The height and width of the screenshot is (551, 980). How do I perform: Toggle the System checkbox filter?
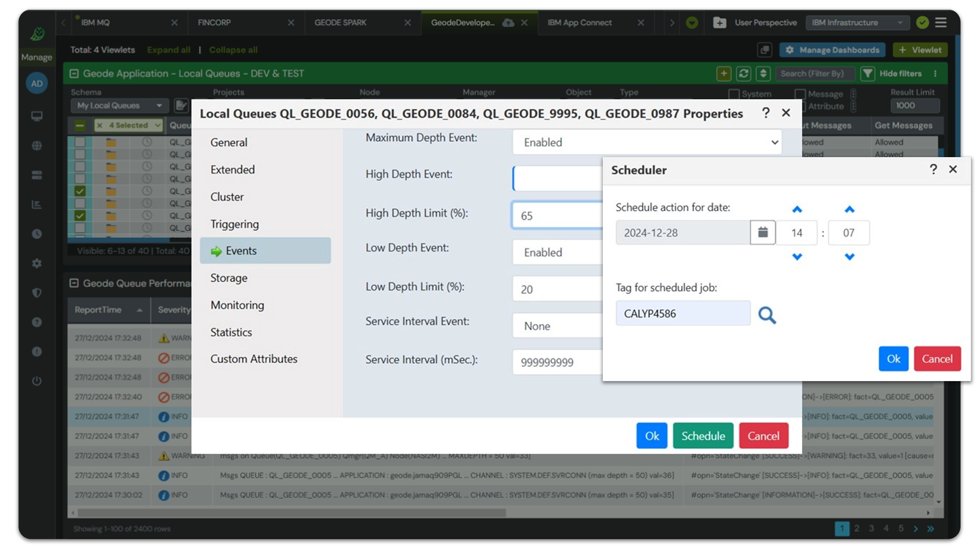pyautogui.click(x=734, y=94)
